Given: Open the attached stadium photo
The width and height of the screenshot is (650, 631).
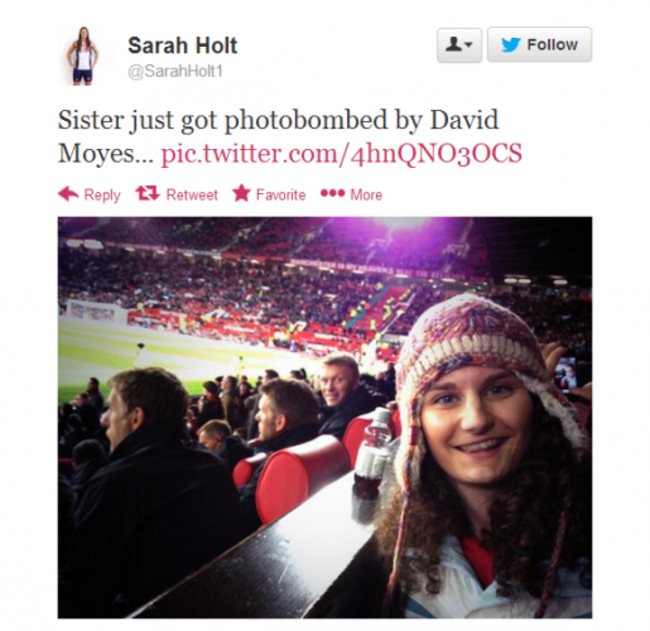Looking at the screenshot, I should (x=325, y=417).
